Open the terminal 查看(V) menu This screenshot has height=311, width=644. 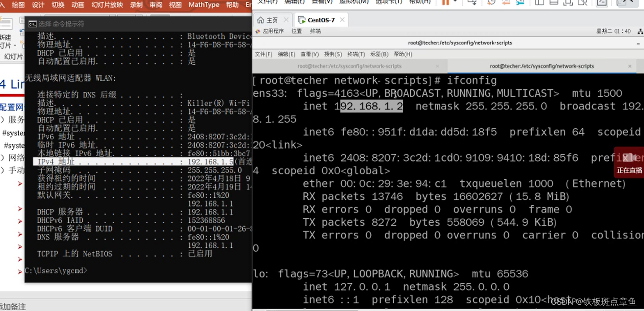point(309,54)
